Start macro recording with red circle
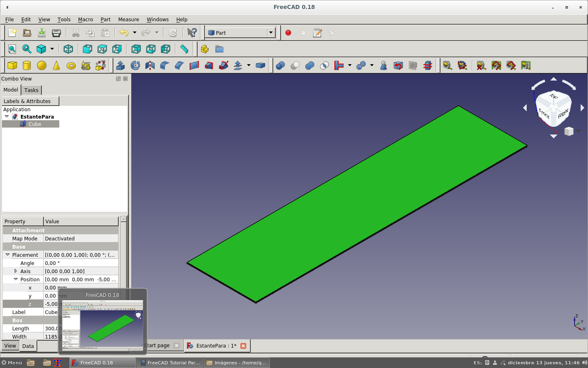 288,33
